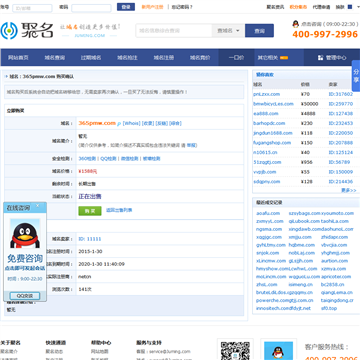The width and height of the screenshot is (360, 360).
Task: Click the arrow icon before 域名 heading
Action: 7,76
